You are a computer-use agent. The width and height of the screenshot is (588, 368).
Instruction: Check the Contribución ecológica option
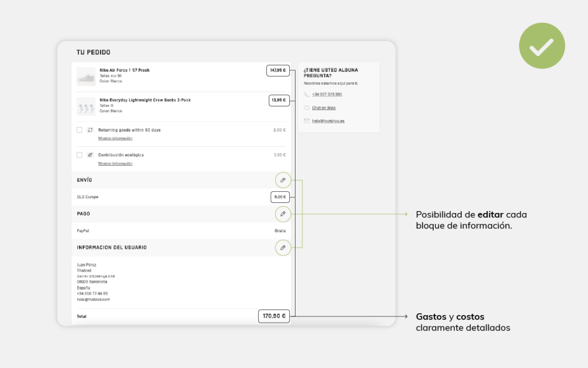point(78,154)
